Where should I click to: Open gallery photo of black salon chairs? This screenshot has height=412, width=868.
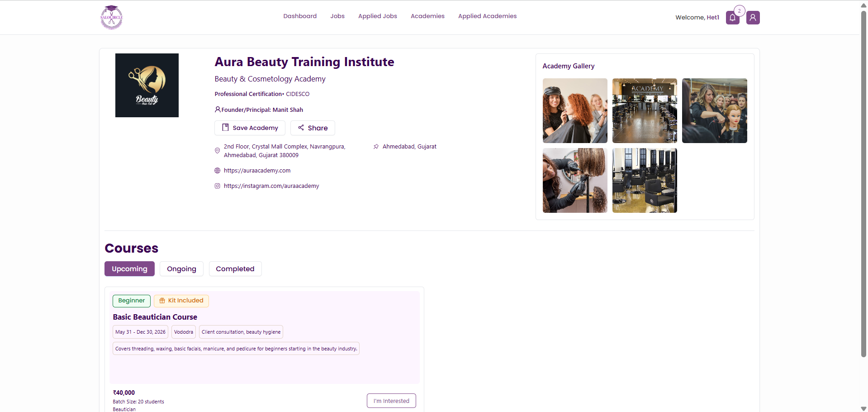645,180
